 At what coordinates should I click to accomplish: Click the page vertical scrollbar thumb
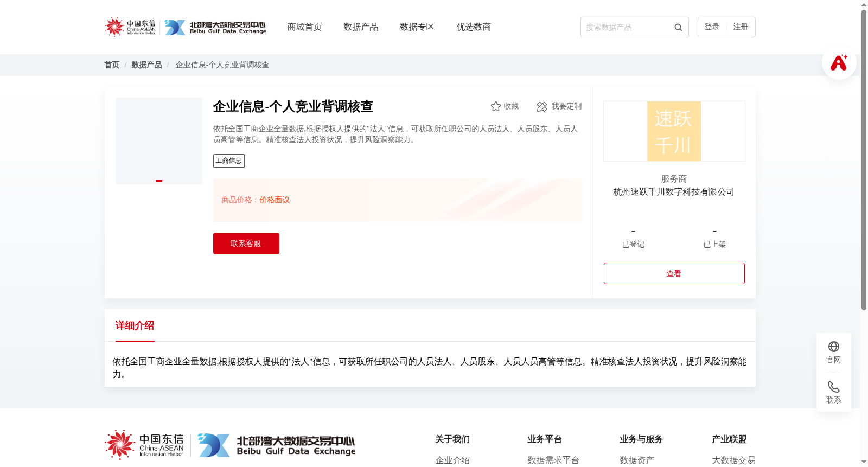coord(864,159)
